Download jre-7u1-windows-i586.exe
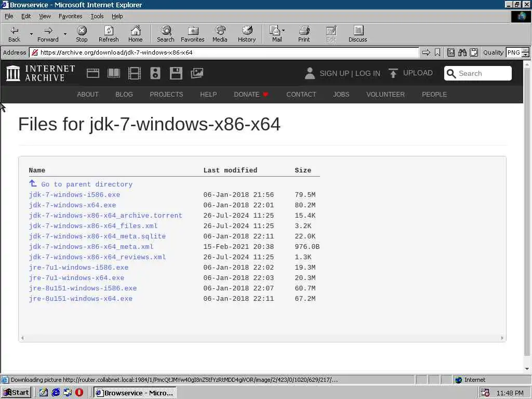The height and width of the screenshot is (399, 532). [x=79, y=268]
